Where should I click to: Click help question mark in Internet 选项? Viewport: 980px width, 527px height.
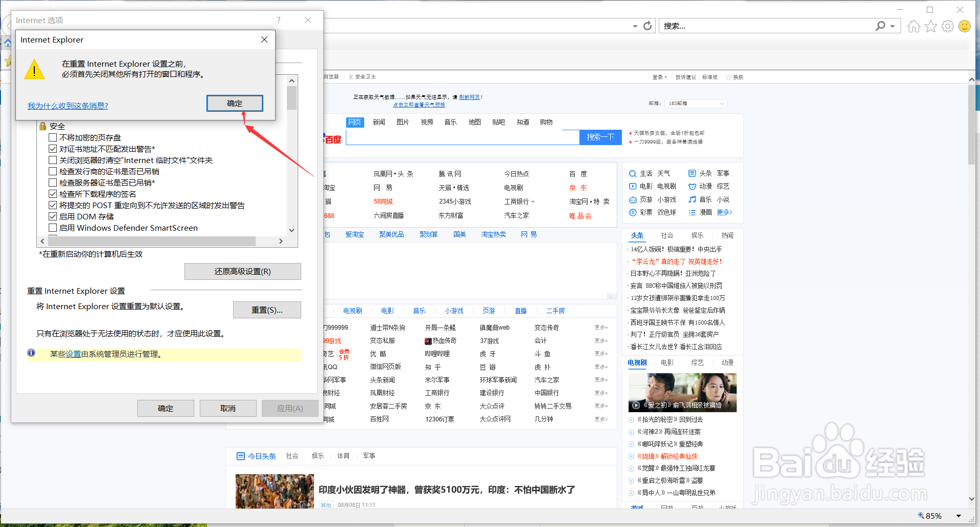pyautogui.click(x=279, y=20)
